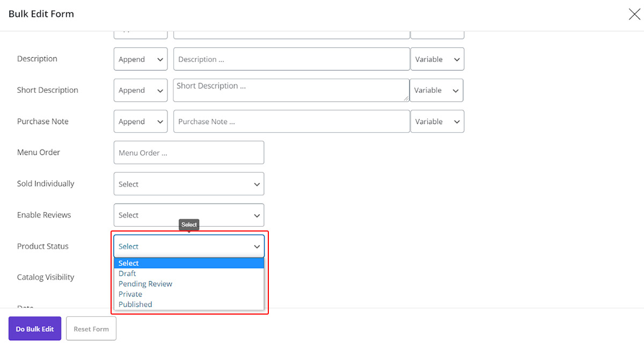Open the Short Description Append dropdown
The width and height of the screenshot is (644, 343).
click(141, 91)
